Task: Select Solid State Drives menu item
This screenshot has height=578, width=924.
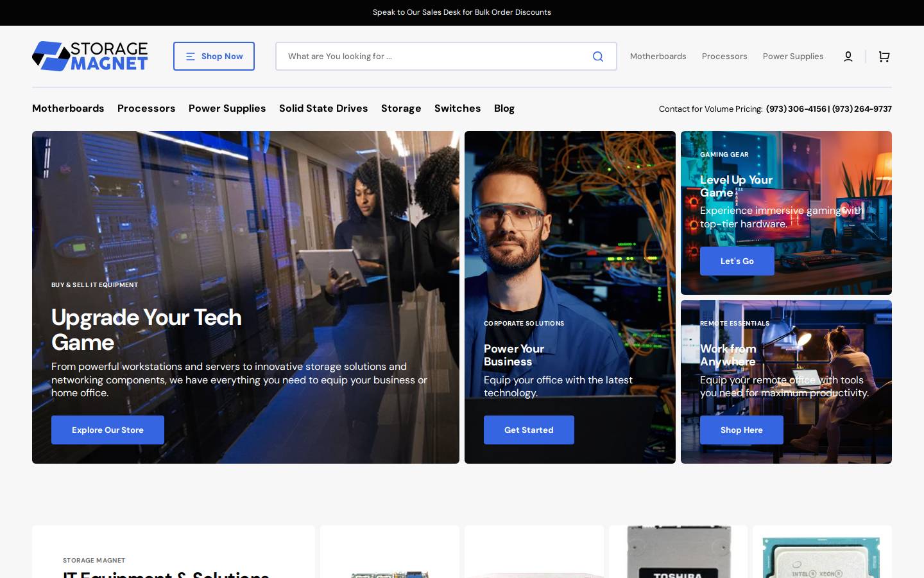Action: [323, 109]
